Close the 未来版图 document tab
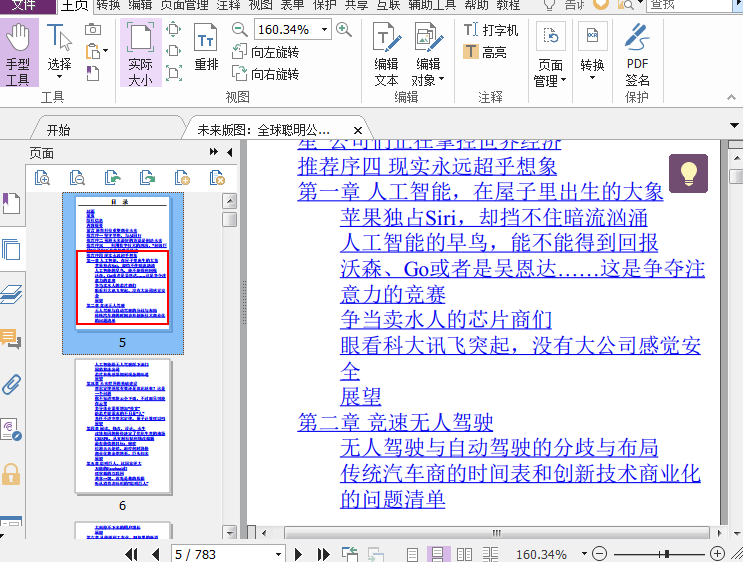This screenshot has width=743, height=562. click(358, 130)
